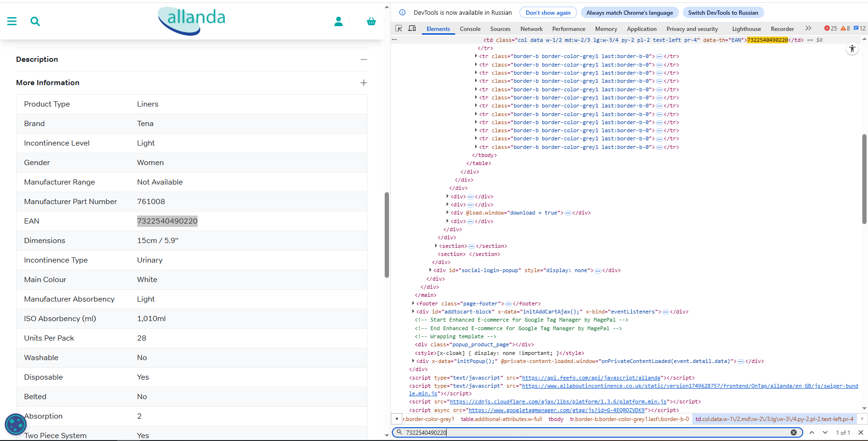Image resolution: width=868 pixels, height=441 pixels.
Task: Open the Sources tab
Action: [x=500, y=29]
